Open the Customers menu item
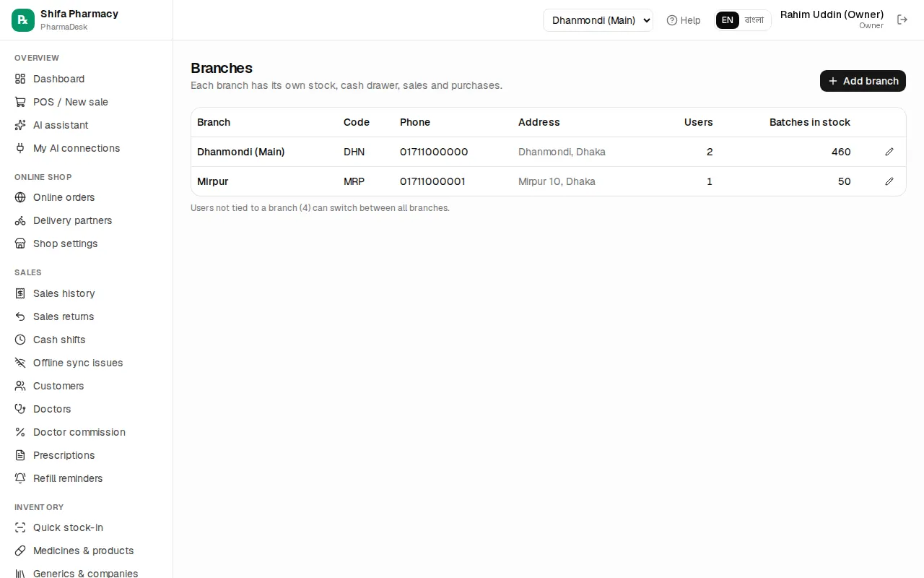The height and width of the screenshot is (578, 924). pos(87,386)
